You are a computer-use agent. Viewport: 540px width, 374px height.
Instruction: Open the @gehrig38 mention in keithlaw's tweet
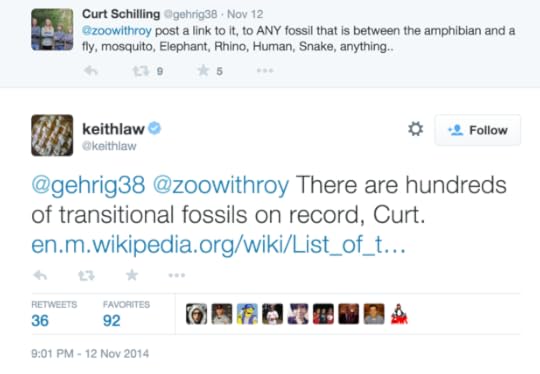88,186
